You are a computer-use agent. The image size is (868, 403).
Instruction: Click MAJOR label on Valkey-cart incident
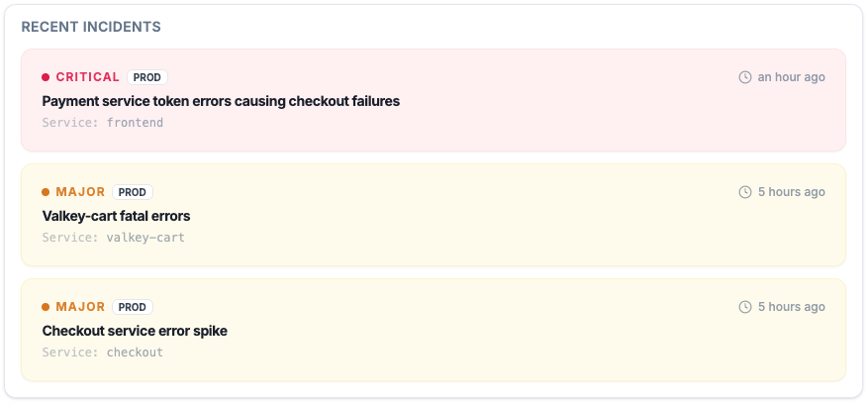click(x=80, y=192)
